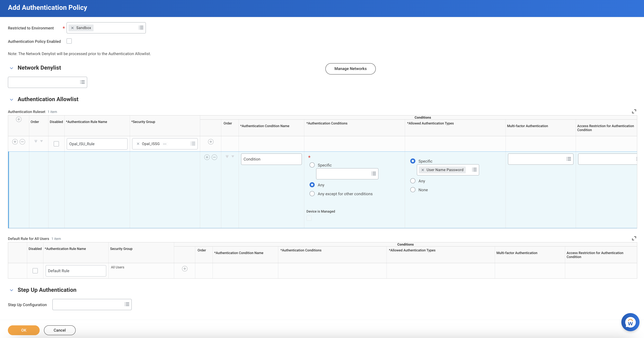Click the Opal_ISU_Rule name field

point(97,144)
